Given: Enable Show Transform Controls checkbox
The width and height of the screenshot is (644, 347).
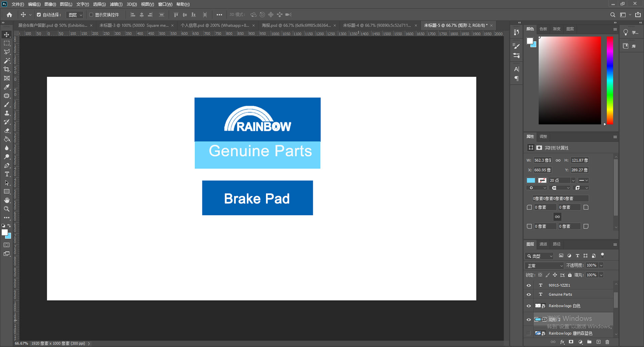Looking at the screenshot, I should tap(91, 15).
